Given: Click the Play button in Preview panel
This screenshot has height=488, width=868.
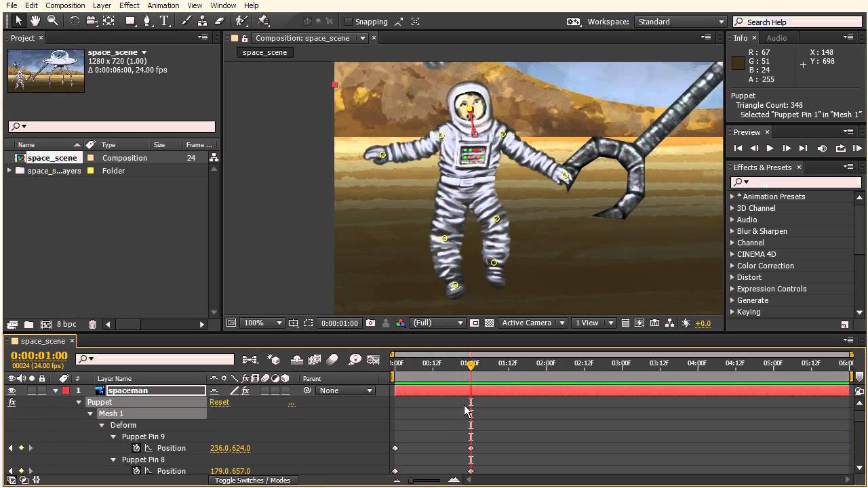Looking at the screenshot, I should 770,148.
